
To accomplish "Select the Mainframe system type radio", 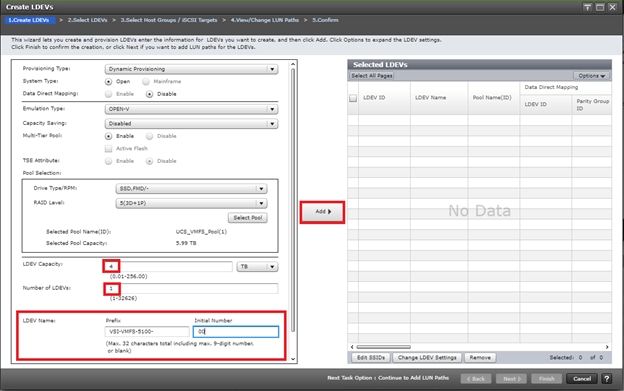I will (146, 82).
